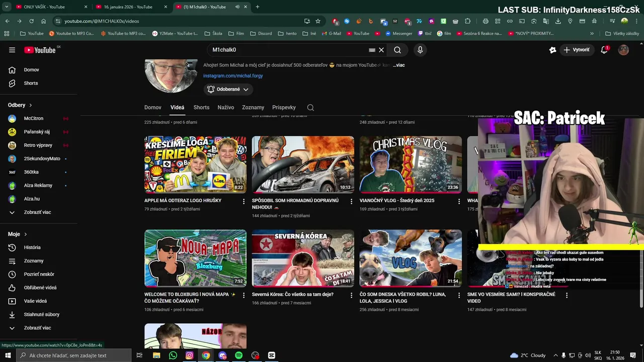The height and width of the screenshot is (362, 644).
Task: Open the Chrome tab search dropdown
Action: (x=7, y=7)
